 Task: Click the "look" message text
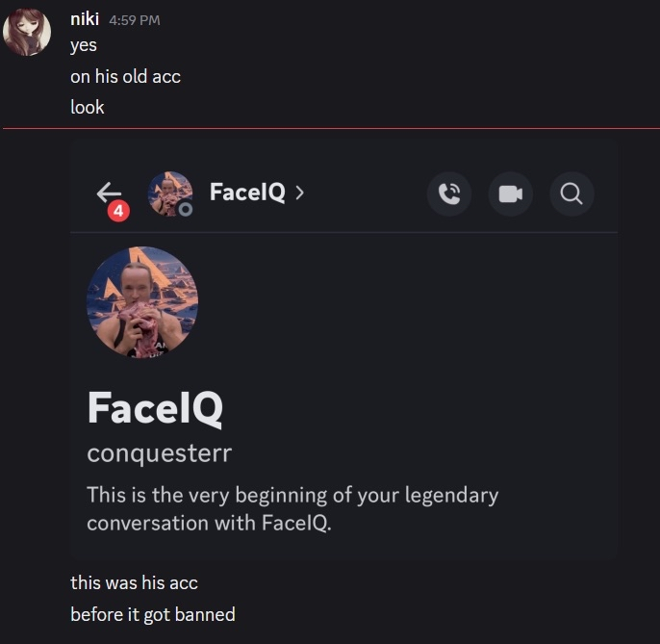coord(88,107)
